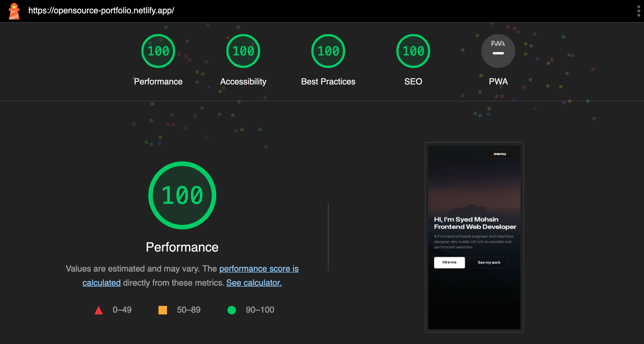The height and width of the screenshot is (344, 644).
Task: Click the page URL in the top bar
Action: tap(101, 11)
